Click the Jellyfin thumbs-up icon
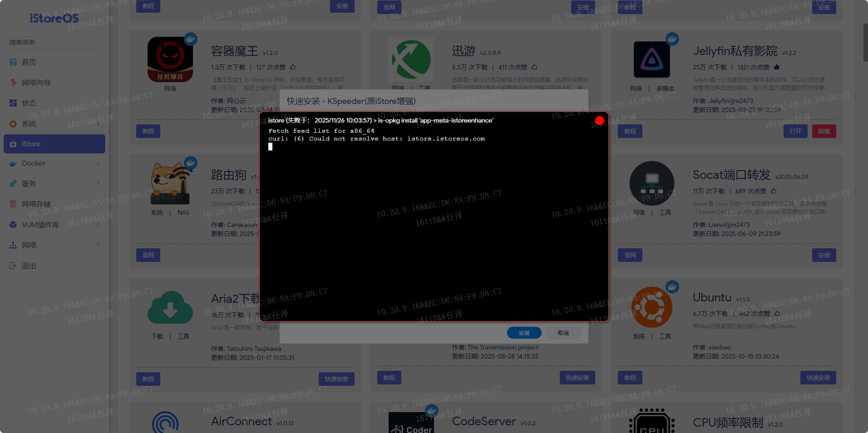This screenshot has height=433, width=868. pos(777,67)
